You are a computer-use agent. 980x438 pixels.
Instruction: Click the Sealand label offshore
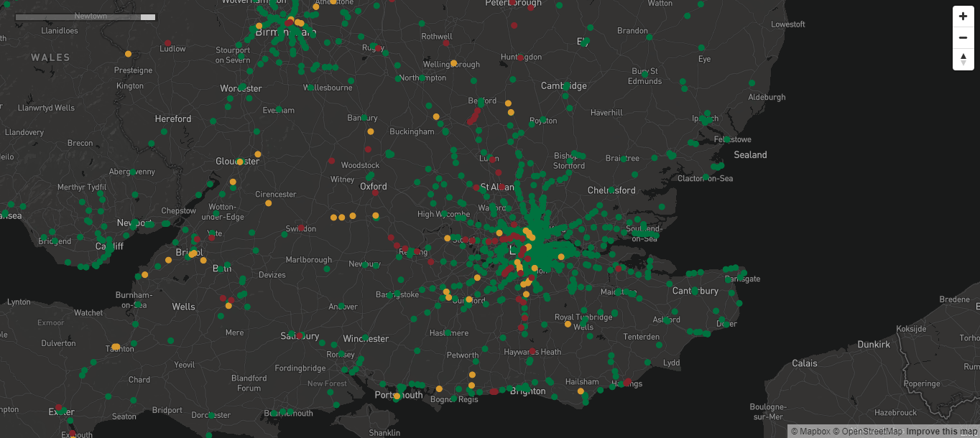pyautogui.click(x=751, y=154)
